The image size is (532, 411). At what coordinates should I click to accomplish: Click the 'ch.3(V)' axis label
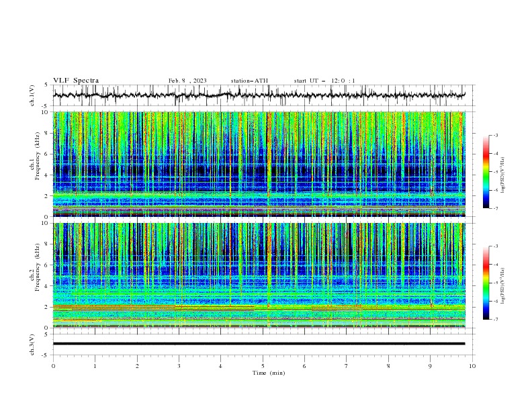[x=32, y=345]
